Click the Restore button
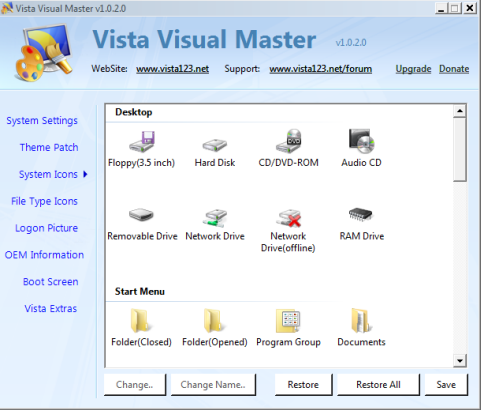Screen dimensions: 481x410 303,385
